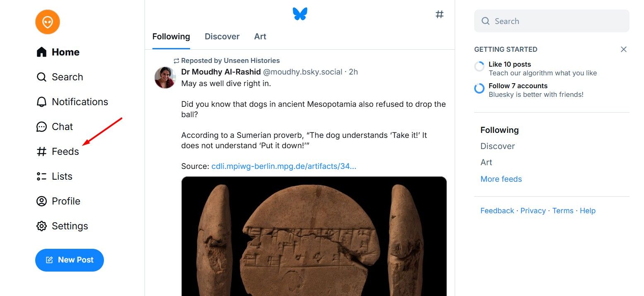Screen dimensions: 644x296
Task: Click the Like 10 posts progress ring
Action: click(x=479, y=66)
